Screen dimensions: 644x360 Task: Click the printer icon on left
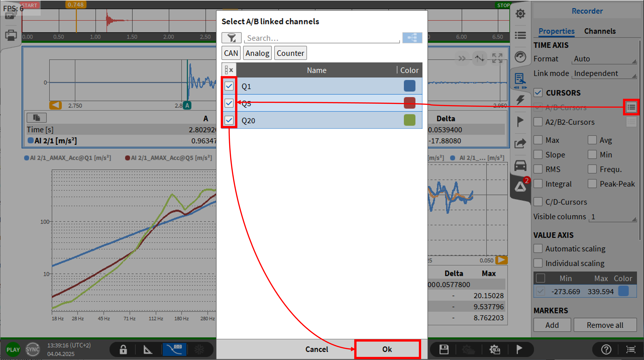[x=11, y=35]
